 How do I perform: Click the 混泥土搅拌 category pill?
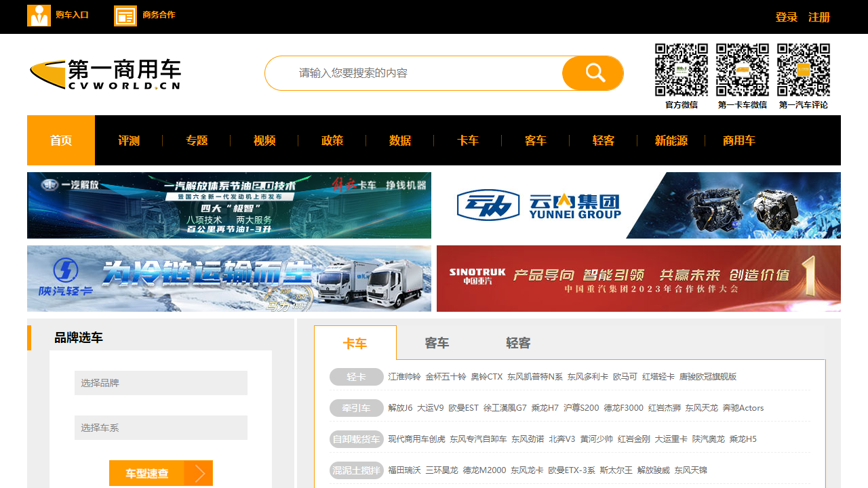coord(357,470)
